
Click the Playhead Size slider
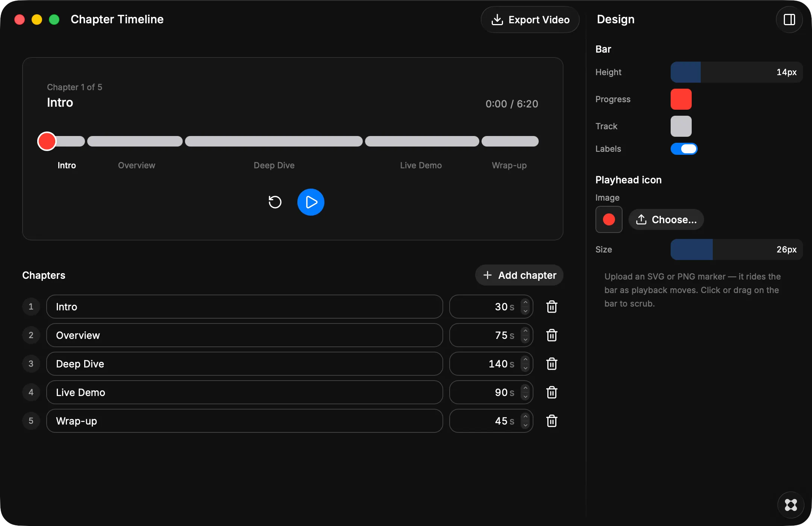(737, 249)
